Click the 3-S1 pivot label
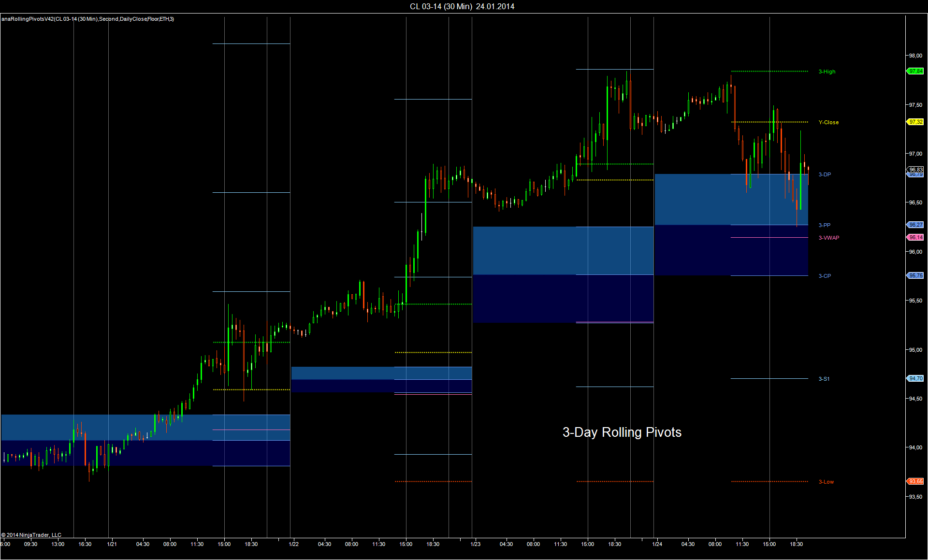 [x=824, y=379]
